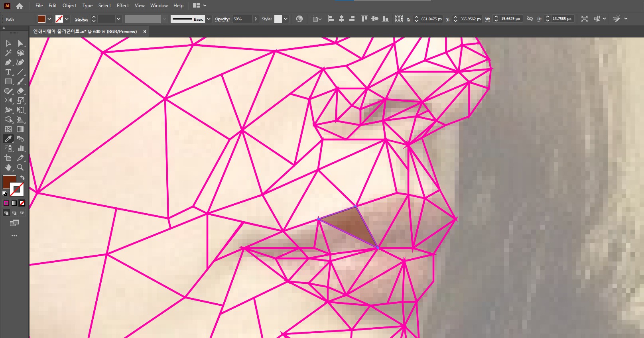This screenshot has width=644, height=338.
Task: Activate the Gradient tool
Action: [20, 129]
